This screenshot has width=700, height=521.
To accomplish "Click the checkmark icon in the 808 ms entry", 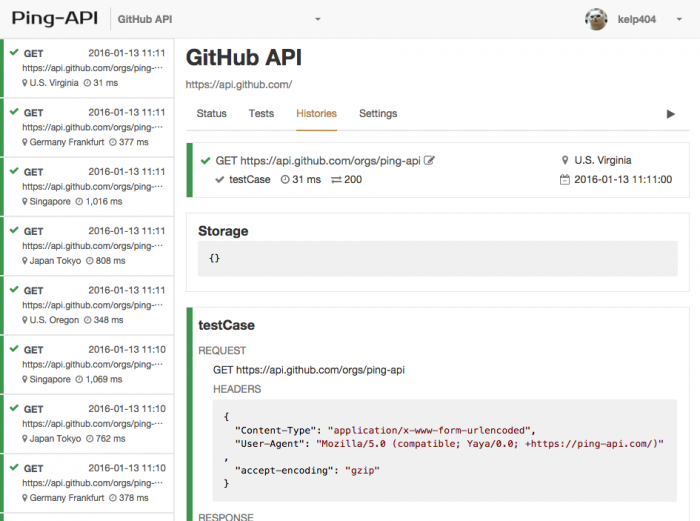I will 14,230.
